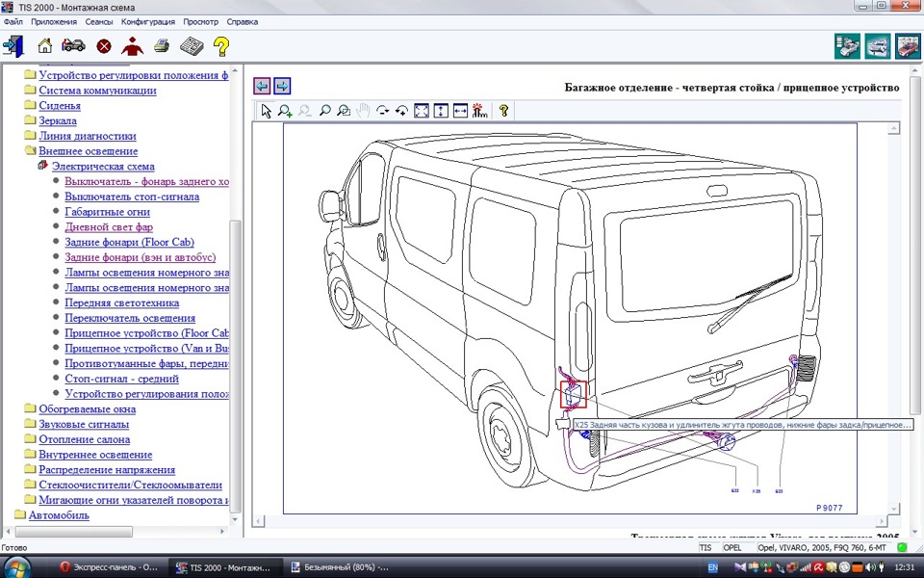Open the Конфигурация menu
The width and height of the screenshot is (924, 578).
point(148,22)
